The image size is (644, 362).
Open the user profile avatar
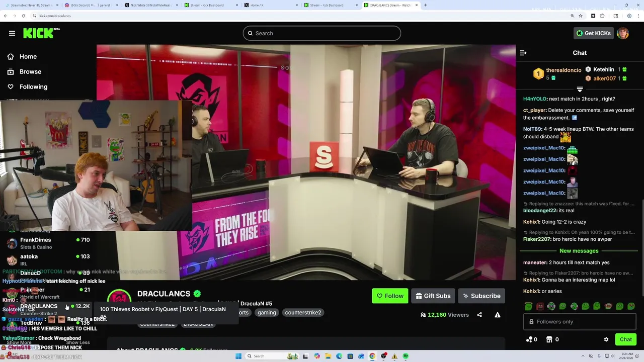click(623, 33)
